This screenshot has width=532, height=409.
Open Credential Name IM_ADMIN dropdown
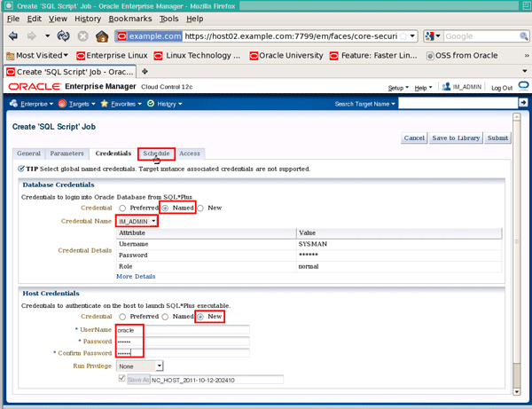pos(137,221)
